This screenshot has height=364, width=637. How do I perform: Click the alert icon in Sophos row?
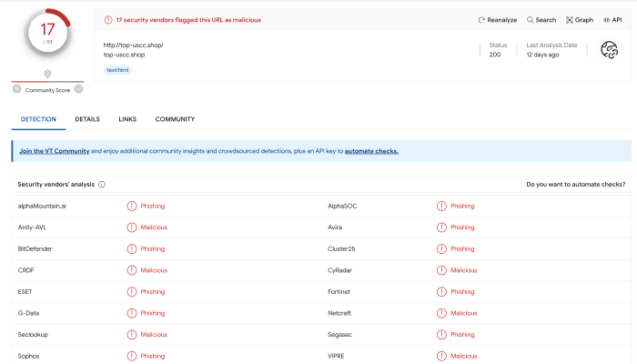tap(132, 357)
